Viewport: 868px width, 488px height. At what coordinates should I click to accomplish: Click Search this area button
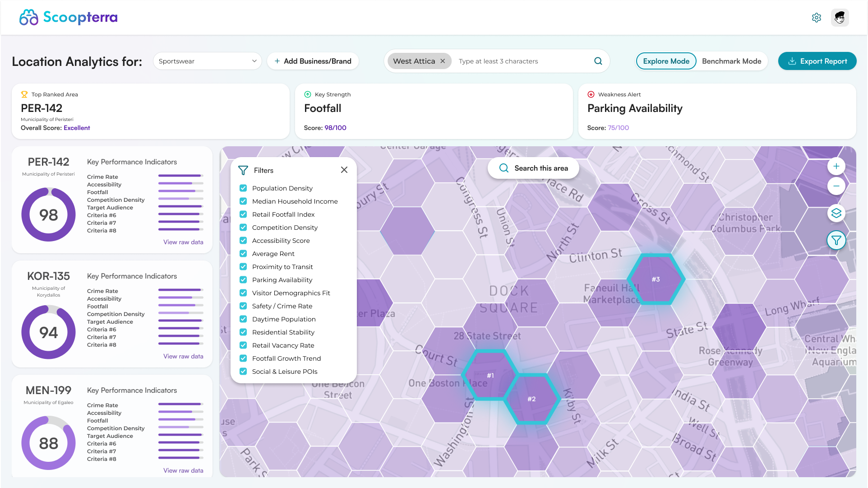pos(533,168)
